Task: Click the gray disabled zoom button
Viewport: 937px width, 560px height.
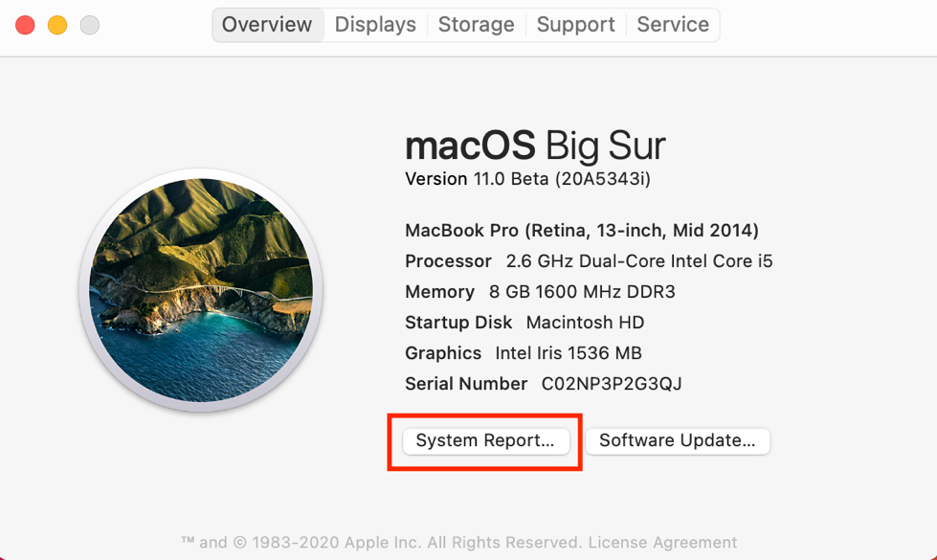Action: pyautogui.click(x=89, y=26)
